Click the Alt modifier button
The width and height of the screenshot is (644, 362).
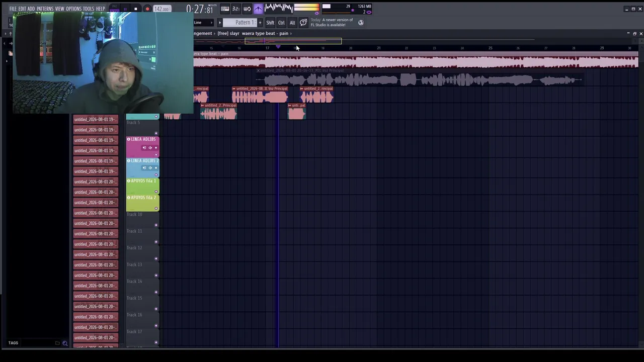pos(292,23)
